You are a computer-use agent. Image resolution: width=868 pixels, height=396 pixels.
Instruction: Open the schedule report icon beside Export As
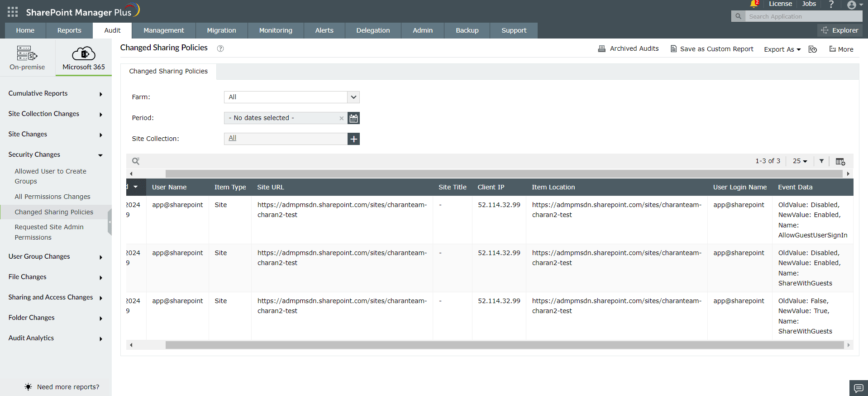pos(813,49)
